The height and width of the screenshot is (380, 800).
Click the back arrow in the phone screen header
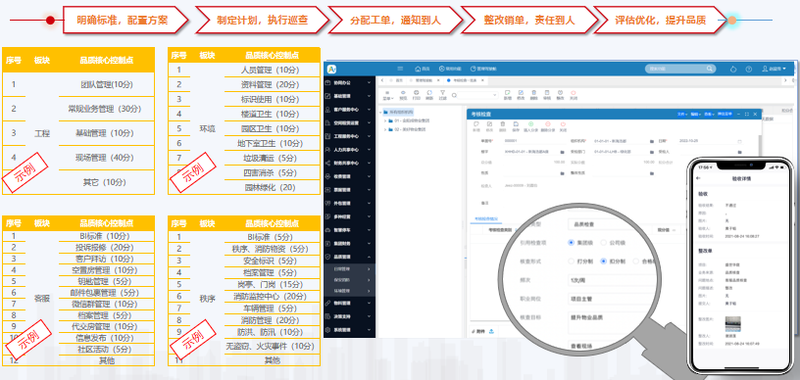tap(698, 179)
